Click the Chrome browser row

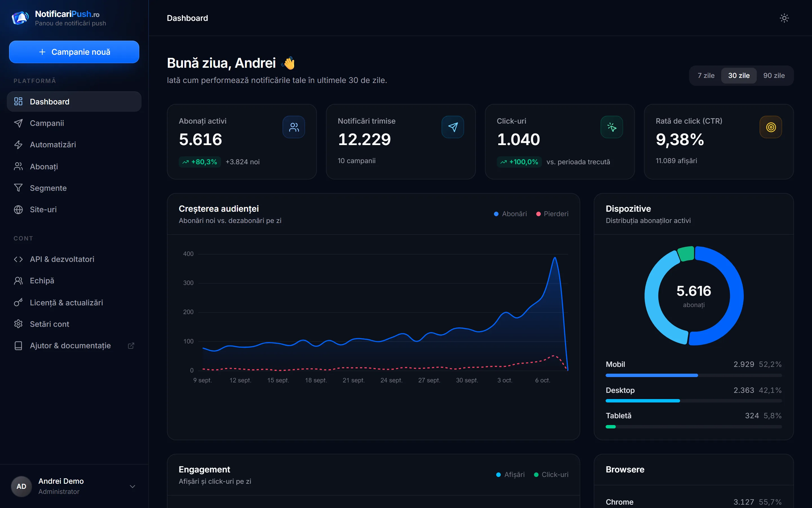pyautogui.click(x=694, y=502)
